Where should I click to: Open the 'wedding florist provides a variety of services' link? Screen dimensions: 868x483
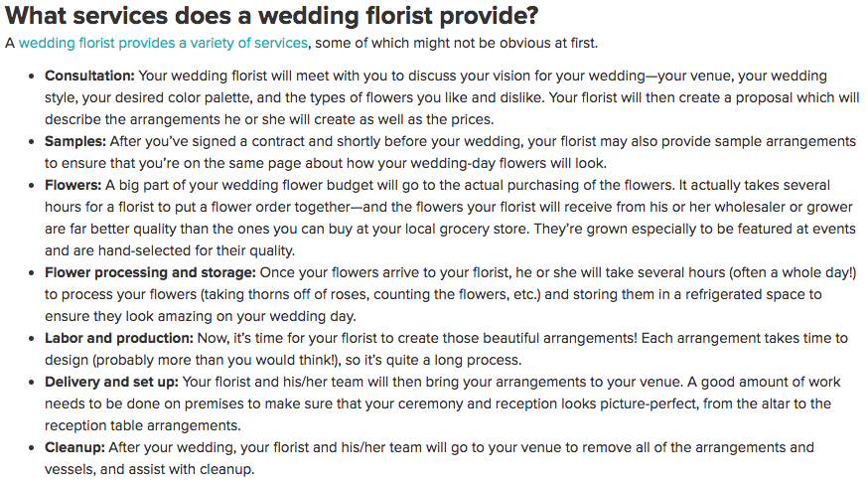(164, 44)
